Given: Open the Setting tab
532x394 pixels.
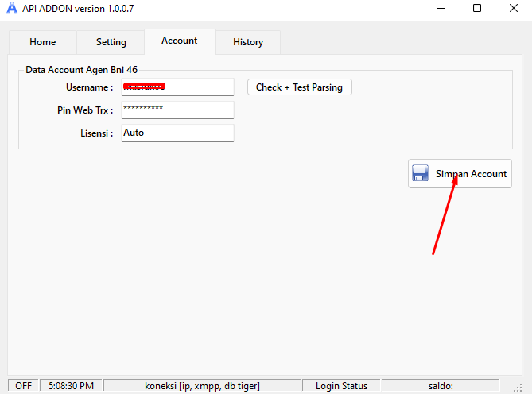Looking at the screenshot, I should 111,42.
